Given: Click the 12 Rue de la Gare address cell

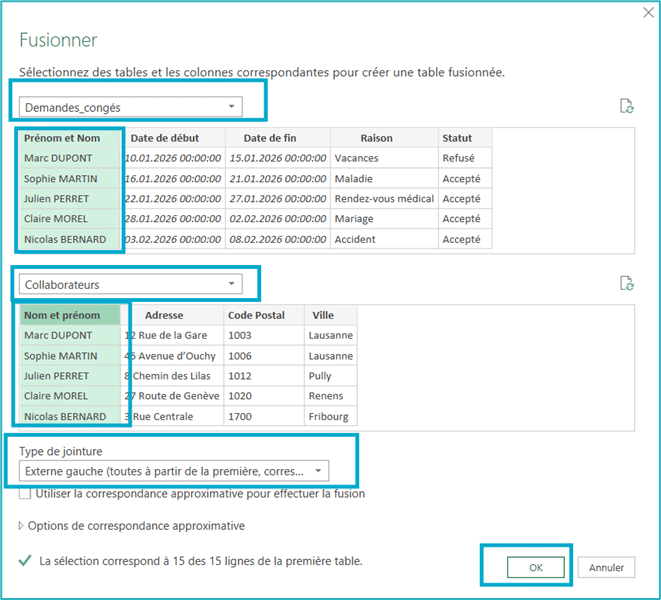Looking at the screenshot, I should (x=173, y=335).
